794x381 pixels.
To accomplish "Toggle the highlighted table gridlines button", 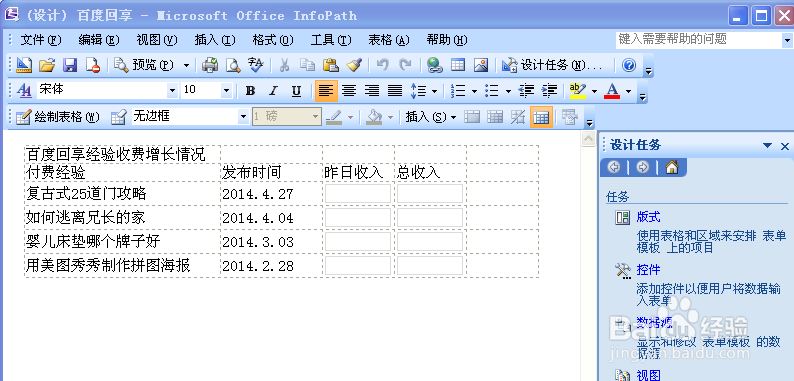I will (541, 118).
